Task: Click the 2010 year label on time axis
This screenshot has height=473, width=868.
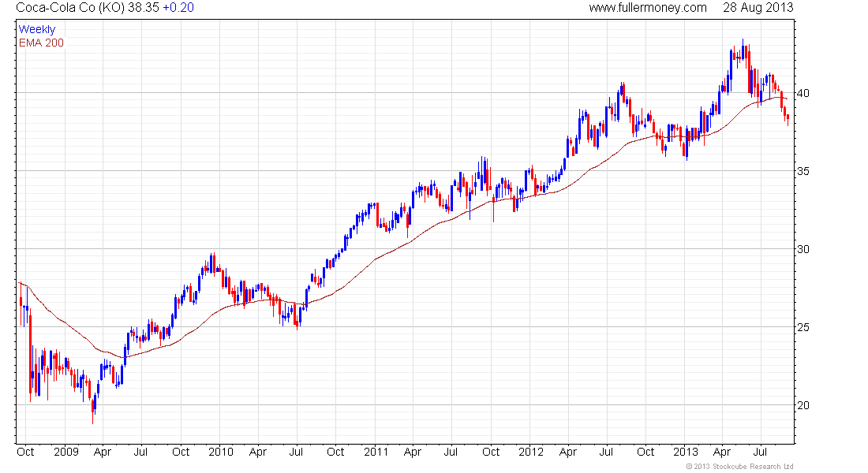Action: pos(221,452)
